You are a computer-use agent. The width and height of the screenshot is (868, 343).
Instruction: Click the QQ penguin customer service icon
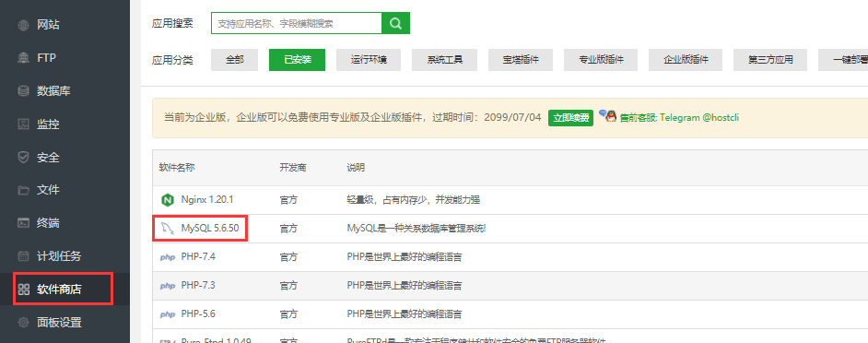point(611,116)
